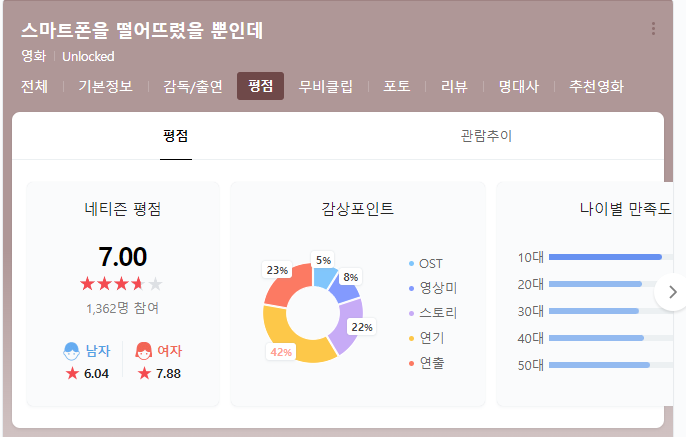This screenshot has height=437, width=686.
Task: Click the 30대 satisfaction bar
Action: point(611,311)
